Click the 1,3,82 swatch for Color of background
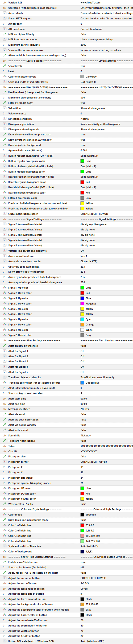This screenshot has width=133, height=644. (82, 552)
